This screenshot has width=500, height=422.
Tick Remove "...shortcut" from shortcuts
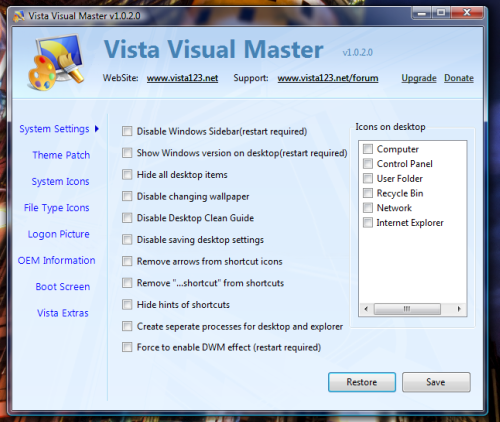[127, 283]
